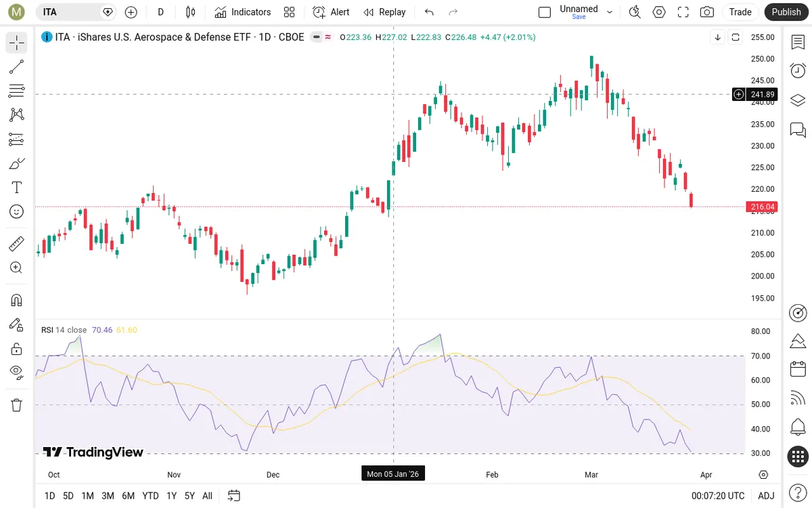Toggle magnet mode for drawings
The image size is (812, 508).
point(17,300)
